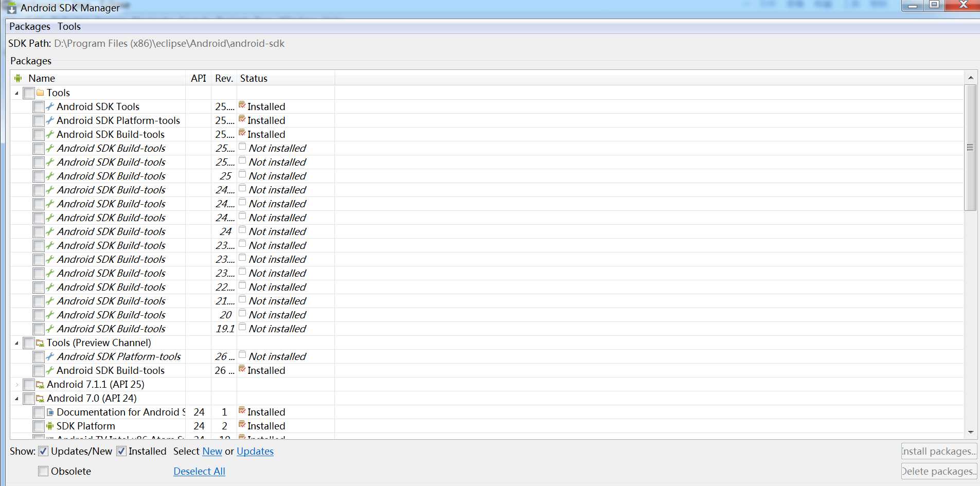The image size is (980, 486).
Task: Click the wrench icon of installed Android SDK Platform-tools
Action: click(x=50, y=120)
